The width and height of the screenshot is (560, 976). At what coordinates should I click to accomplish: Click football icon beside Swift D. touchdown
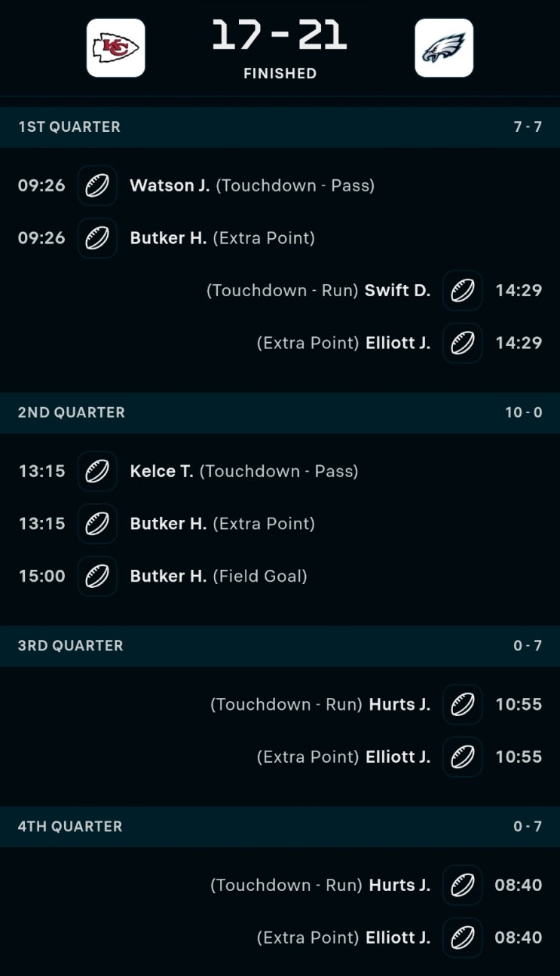click(x=462, y=290)
